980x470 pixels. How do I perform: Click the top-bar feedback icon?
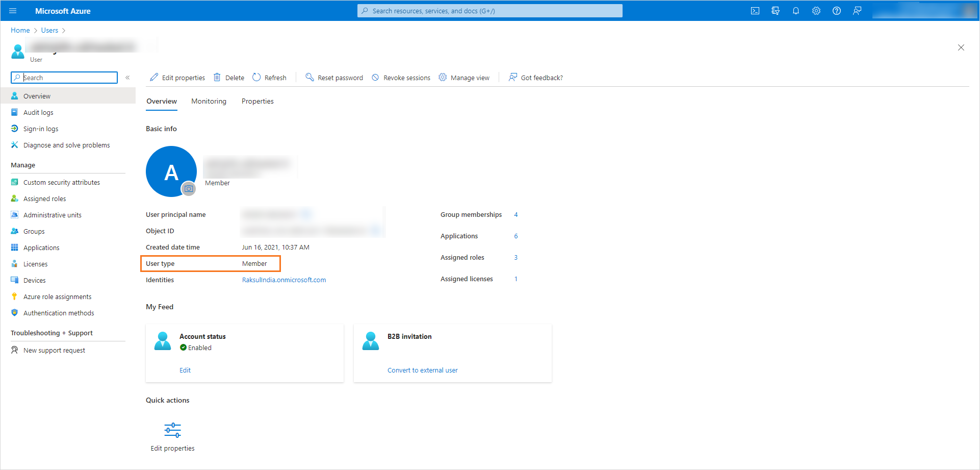pyautogui.click(x=857, y=11)
